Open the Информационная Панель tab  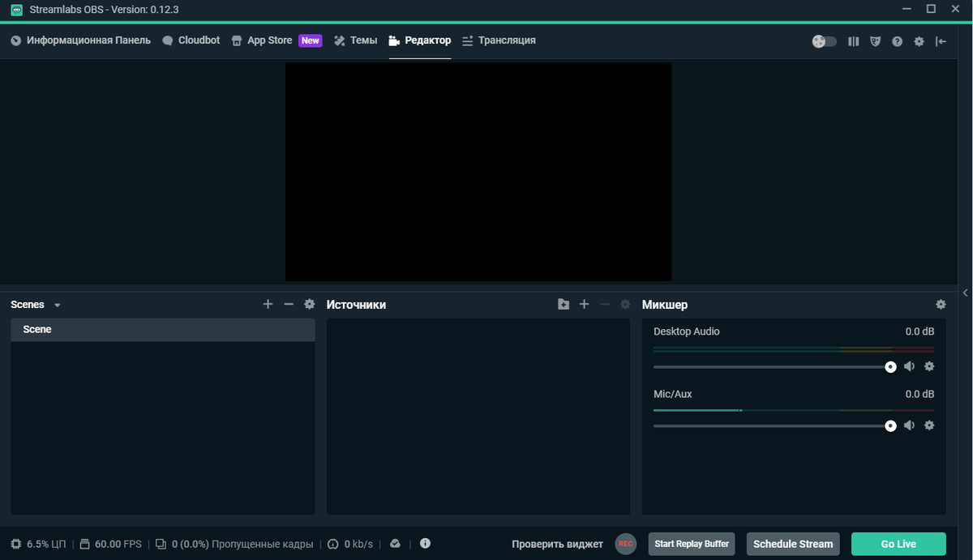coord(81,41)
